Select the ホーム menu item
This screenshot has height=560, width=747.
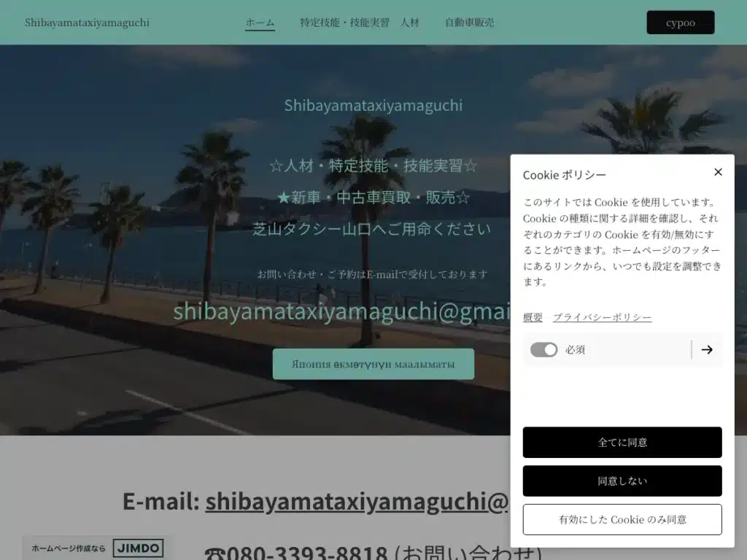click(260, 23)
